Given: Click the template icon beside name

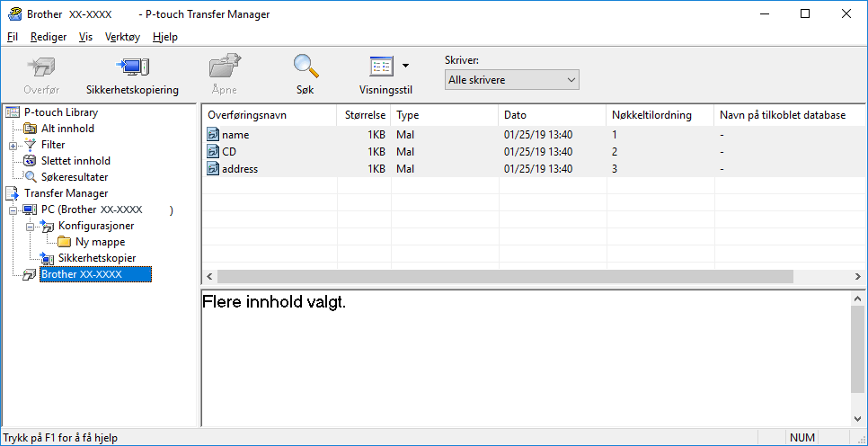Looking at the screenshot, I should tap(213, 135).
